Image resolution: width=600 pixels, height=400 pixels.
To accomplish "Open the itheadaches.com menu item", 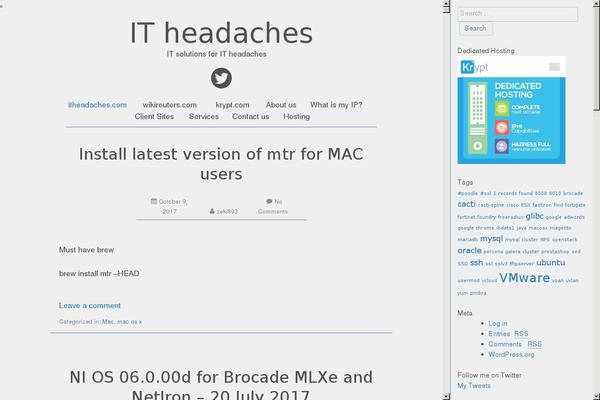I will click(x=98, y=104).
